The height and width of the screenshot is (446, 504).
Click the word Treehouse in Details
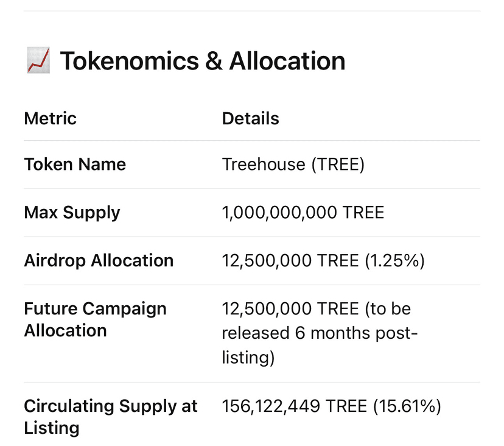pyautogui.click(x=263, y=165)
